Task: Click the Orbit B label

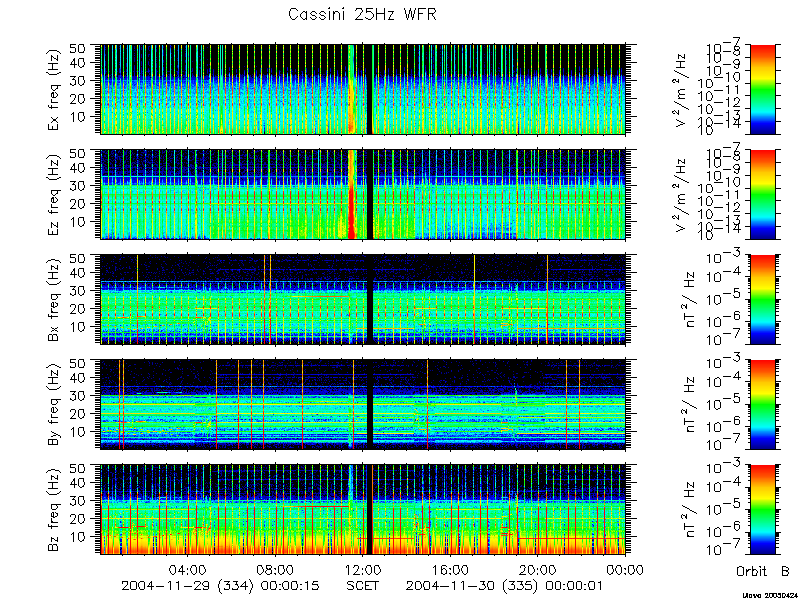Action: (x=762, y=571)
